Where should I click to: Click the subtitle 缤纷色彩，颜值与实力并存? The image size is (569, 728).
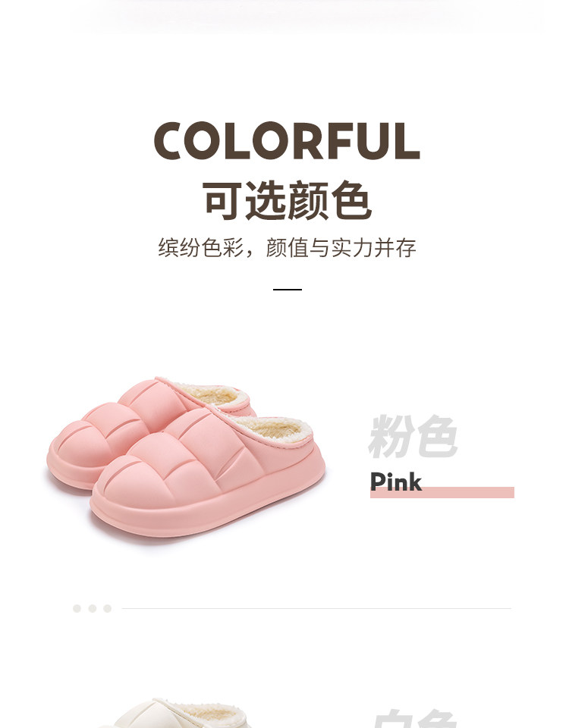pyautogui.click(x=287, y=247)
